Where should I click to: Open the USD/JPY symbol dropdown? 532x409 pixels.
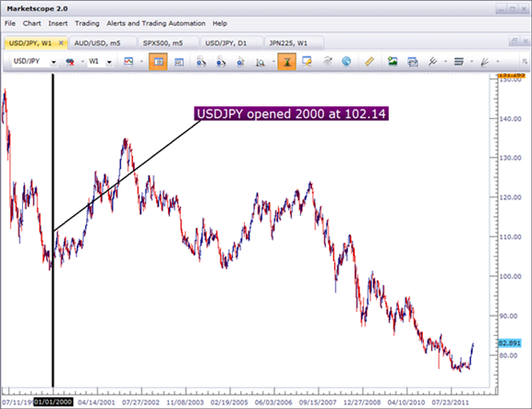[54, 62]
